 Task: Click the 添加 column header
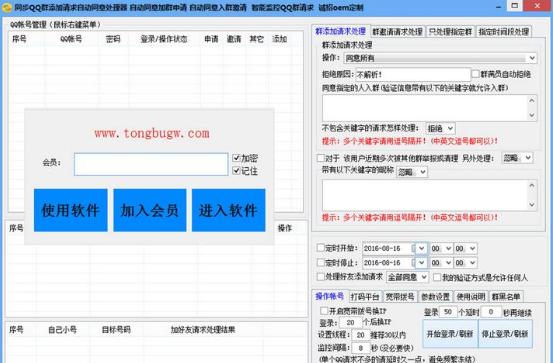tap(279, 39)
